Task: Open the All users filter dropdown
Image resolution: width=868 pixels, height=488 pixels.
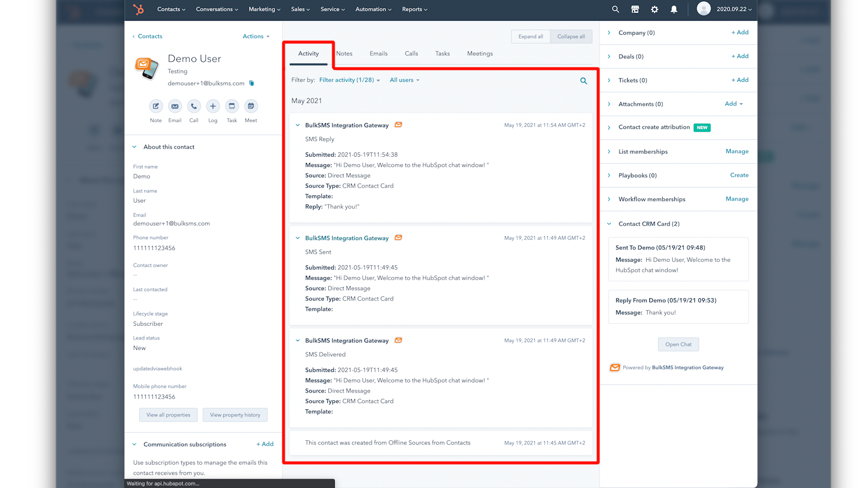Action: [x=404, y=80]
